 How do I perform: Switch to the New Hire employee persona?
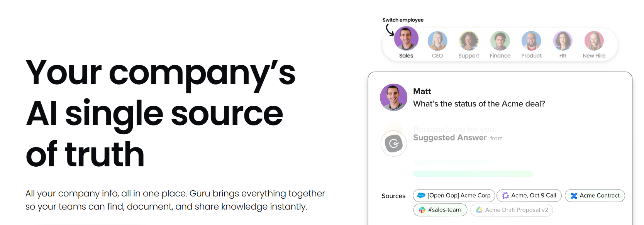(x=593, y=41)
